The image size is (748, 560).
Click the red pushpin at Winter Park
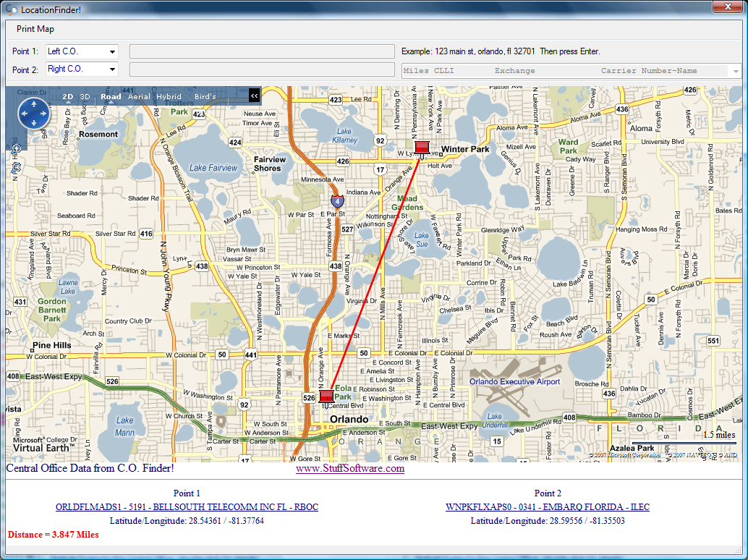[422, 149]
